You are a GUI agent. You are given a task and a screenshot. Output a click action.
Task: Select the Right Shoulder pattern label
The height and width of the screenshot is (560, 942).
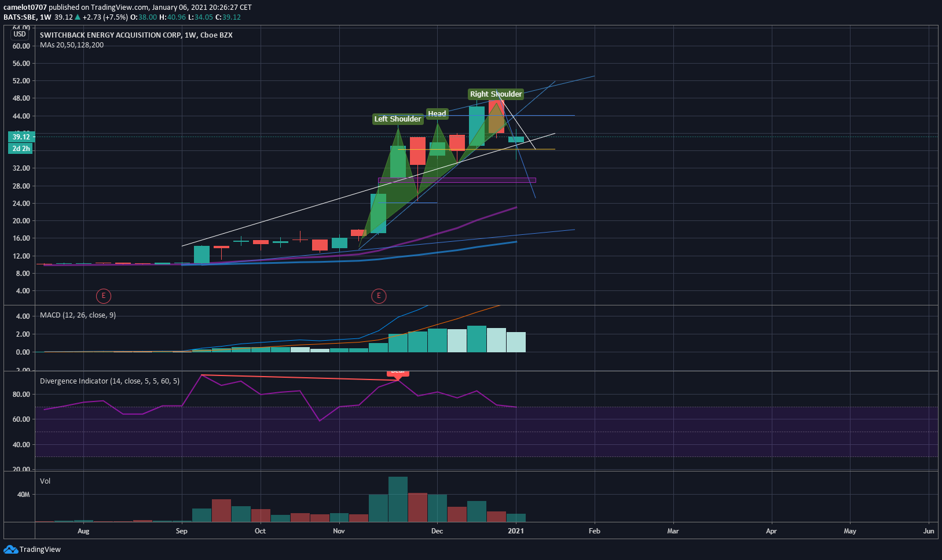(x=496, y=94)
